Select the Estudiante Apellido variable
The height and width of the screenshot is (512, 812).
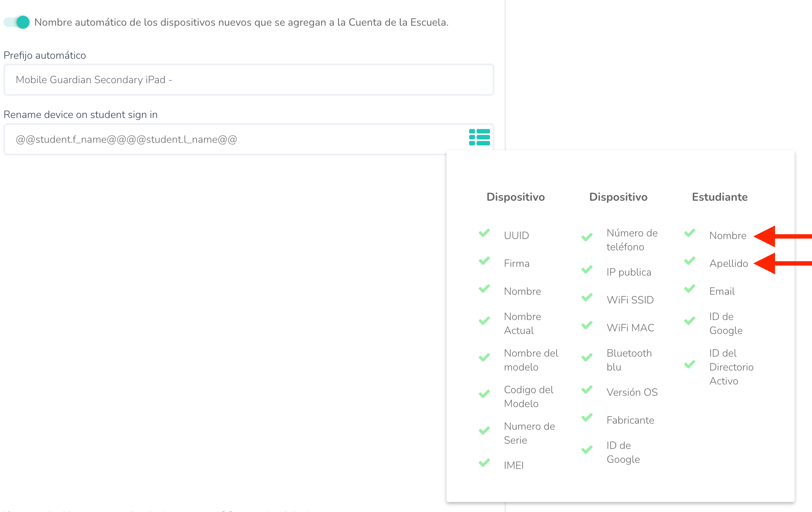coord(728,263)
